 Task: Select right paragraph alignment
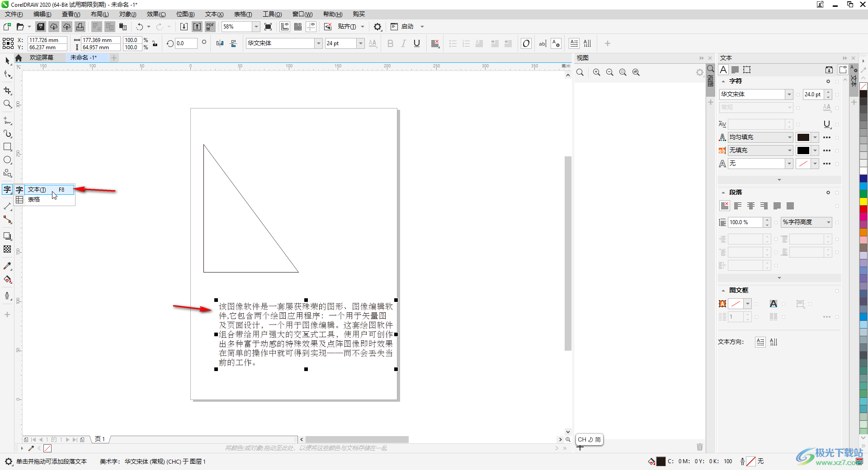pos(764,206)
